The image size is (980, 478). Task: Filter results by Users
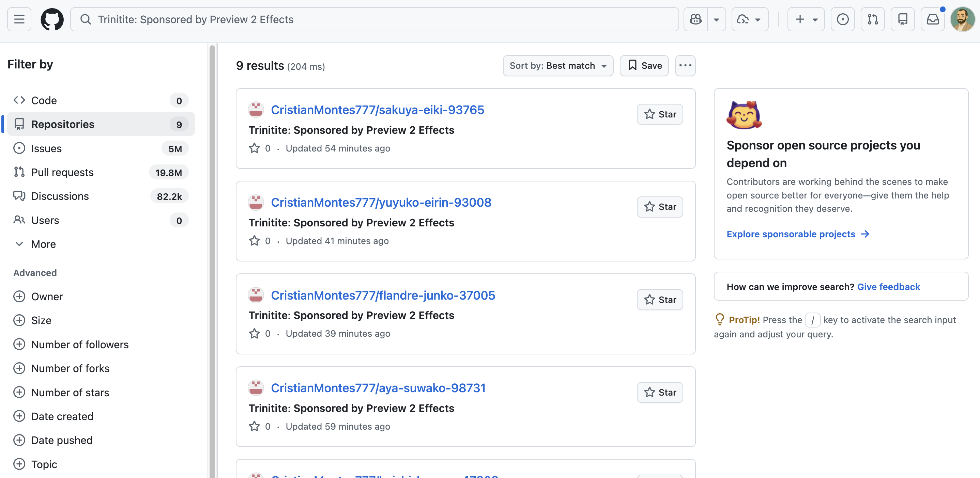click(101, 220)
